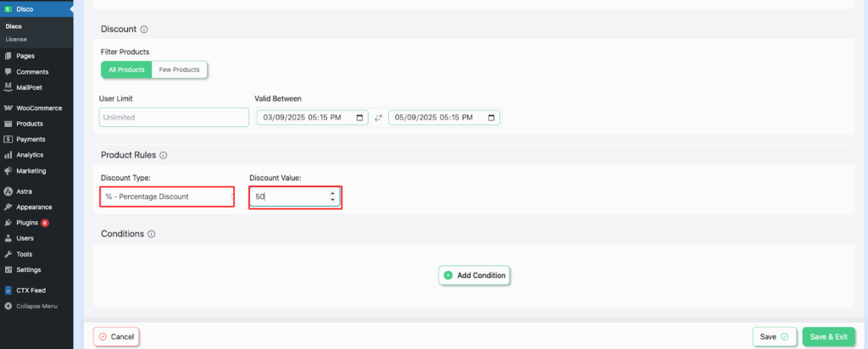Open the Users menu label
Screen dimensions: 868x349
[x=25, y=238]
